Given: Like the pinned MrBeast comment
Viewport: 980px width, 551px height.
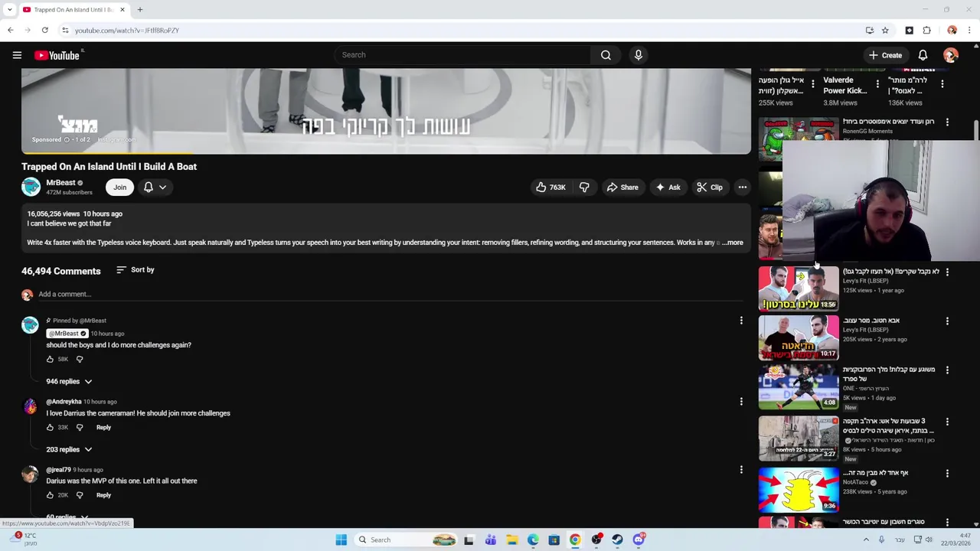Looking at the screenshot, I should [50, 359].
